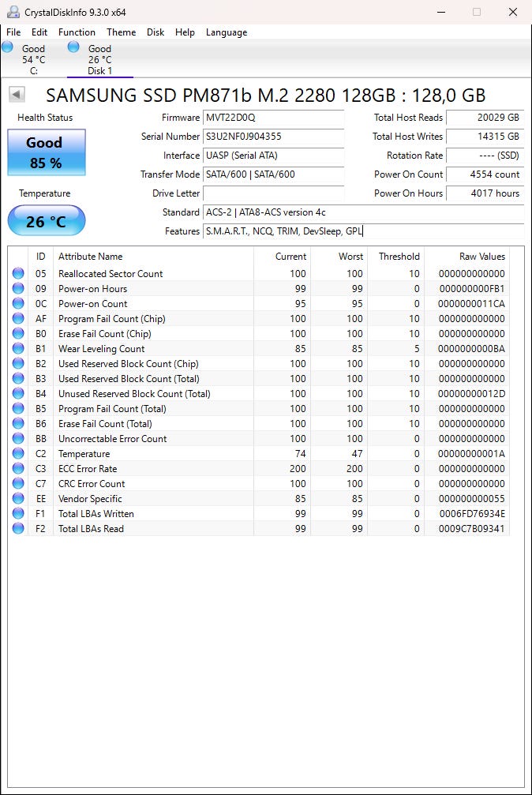Click the Serial Number field
532x795 pixels.
(273, 137)
